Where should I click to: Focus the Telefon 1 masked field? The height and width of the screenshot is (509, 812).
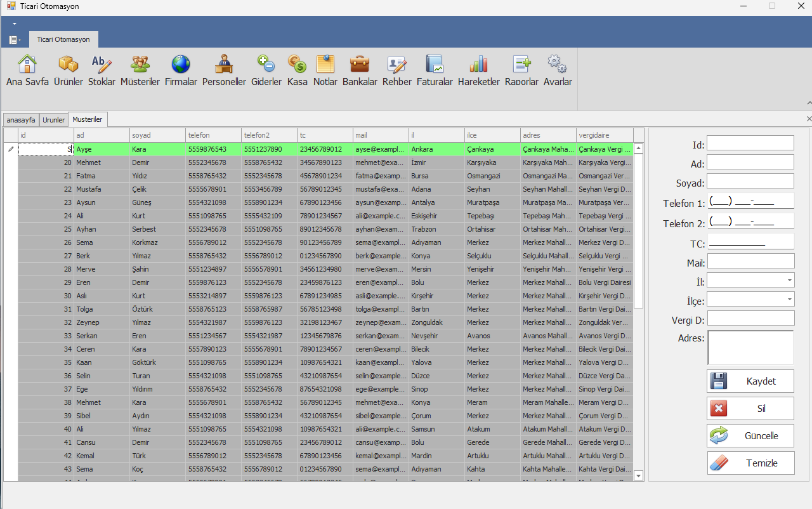[750, 201]
